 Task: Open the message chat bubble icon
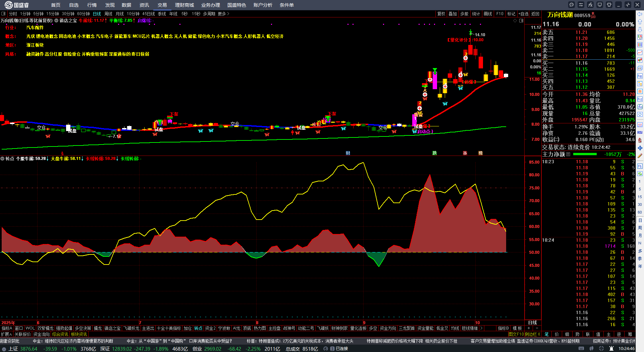coord(572,5)
